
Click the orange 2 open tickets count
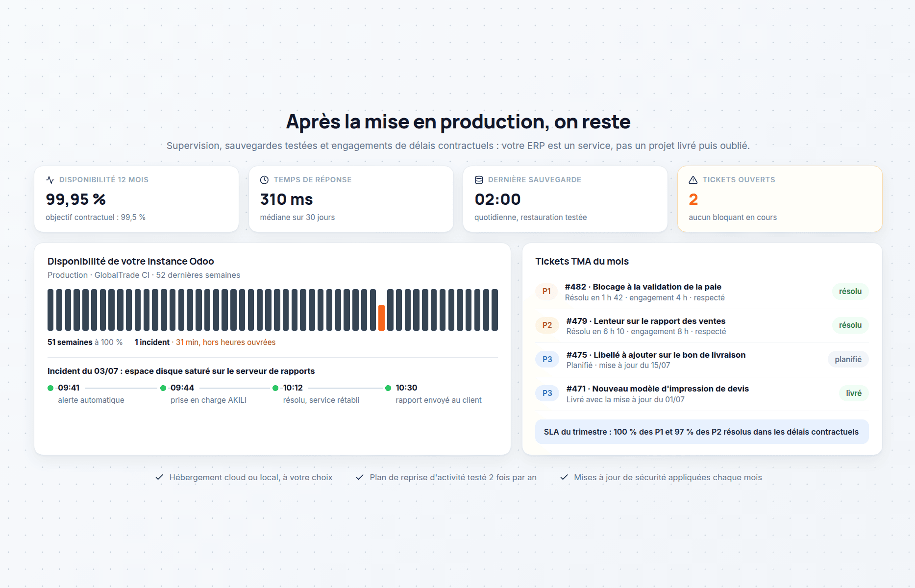[x=693, y=199]
